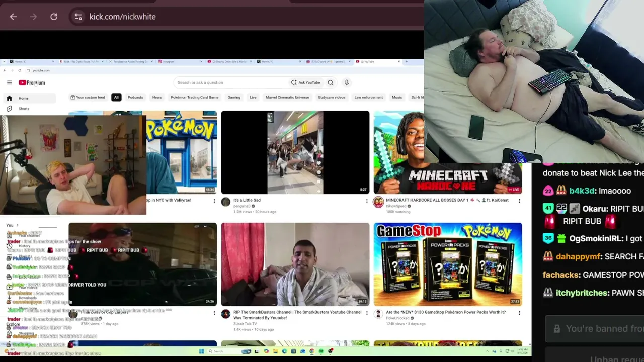Click dahappymf username in Kick chat

[579, 256]
